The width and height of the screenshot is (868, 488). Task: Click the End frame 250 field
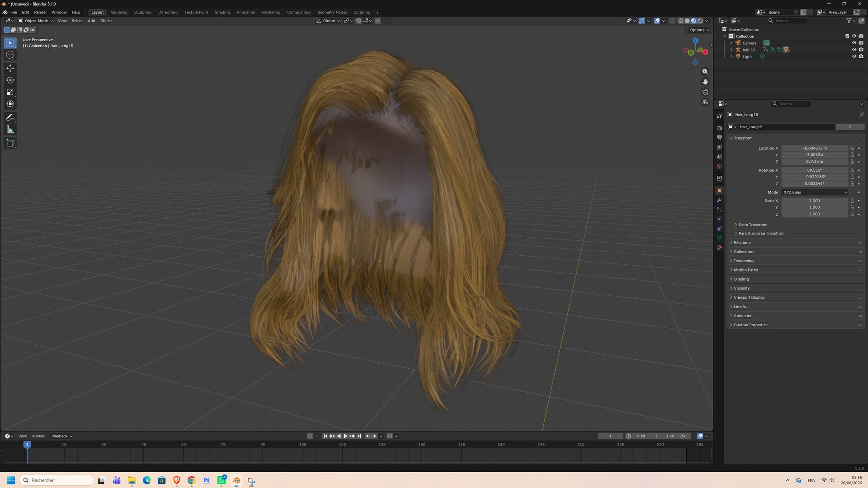[x=677, y=436]
